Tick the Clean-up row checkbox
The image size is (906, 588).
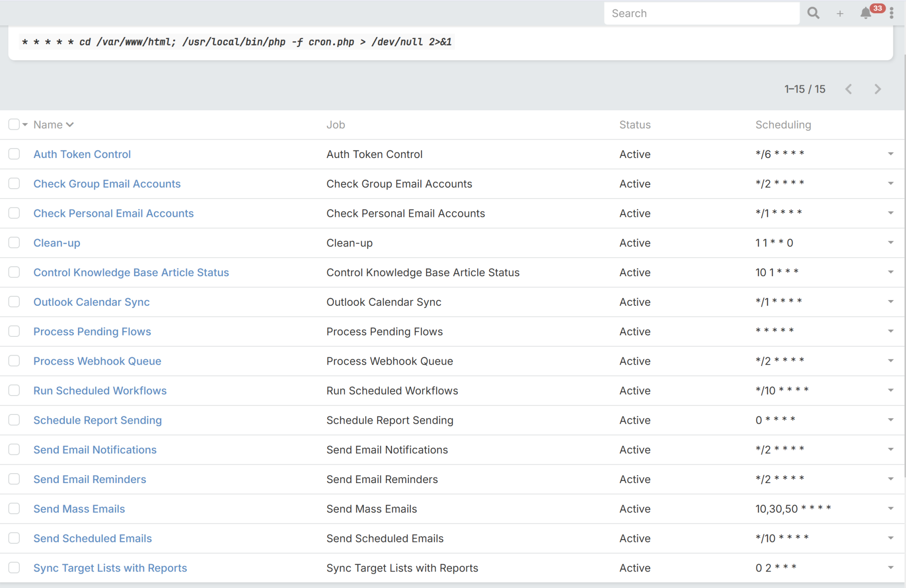[14, 243]
